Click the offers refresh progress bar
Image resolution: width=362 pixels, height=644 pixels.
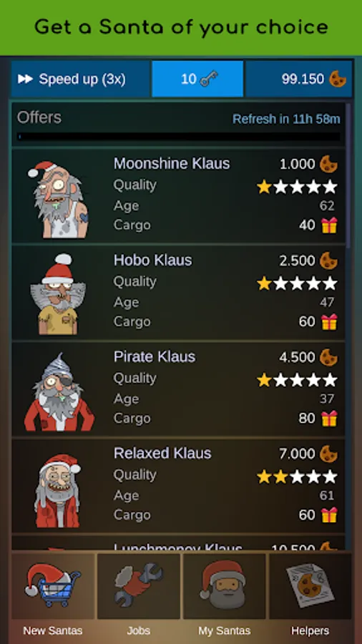click(179, 137)
